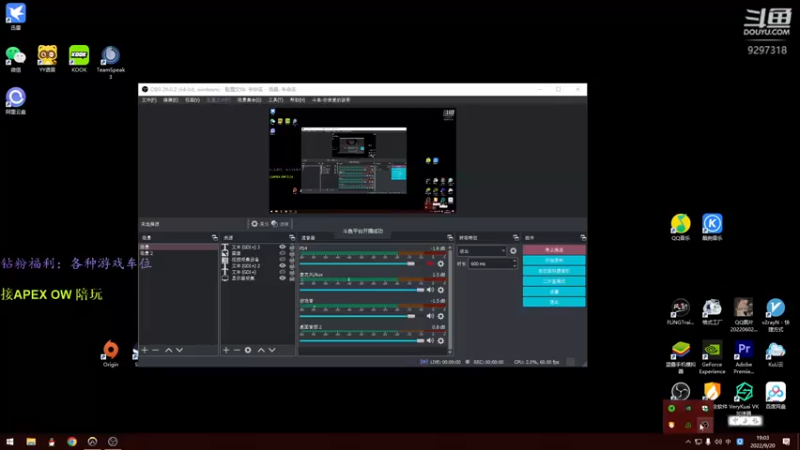This screenshot has height=450, width=800.
Task: Pop out the Scenes dock panel
Action: point(214,238)
